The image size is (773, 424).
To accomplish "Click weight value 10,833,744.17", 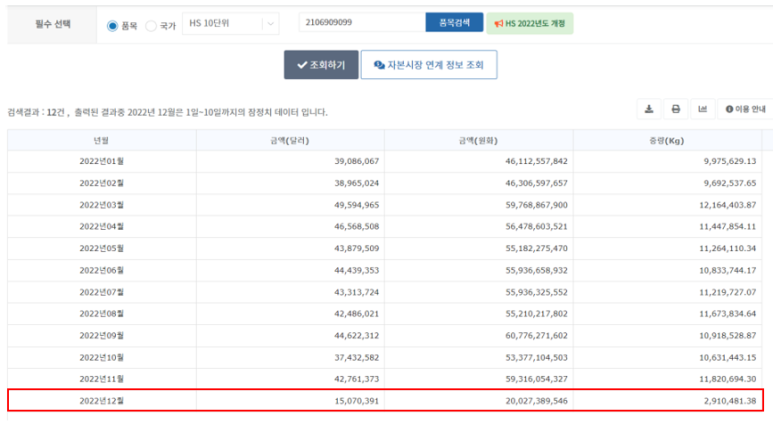I will (728, 270).
